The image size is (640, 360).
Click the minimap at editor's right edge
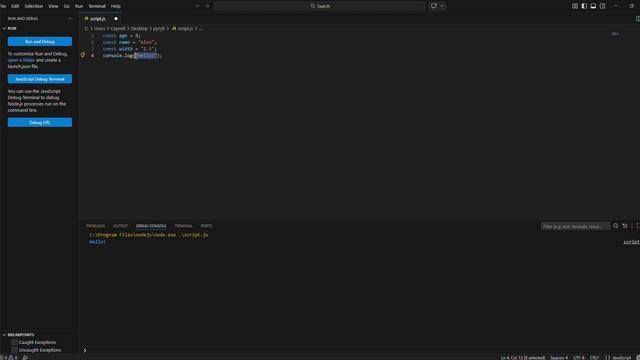616,34
